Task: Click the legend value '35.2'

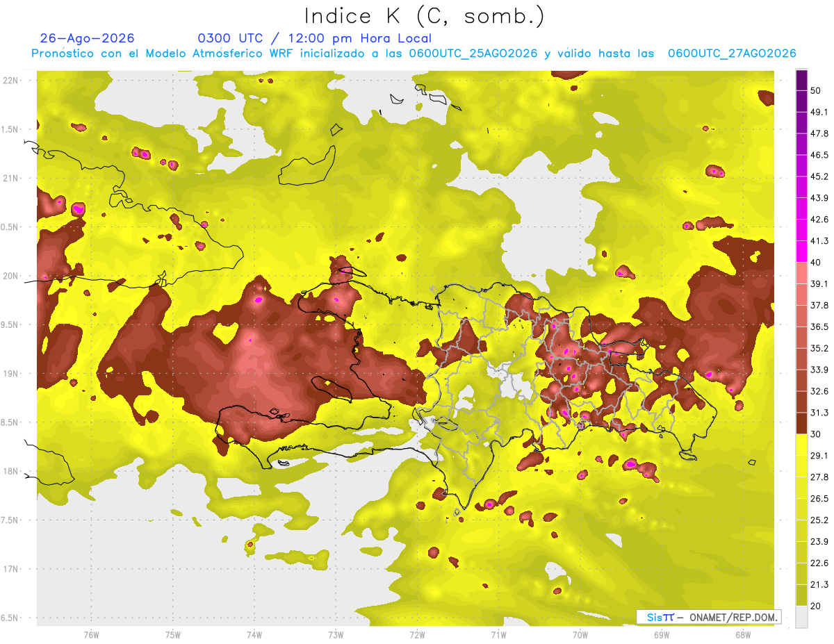Action: pyautogui.click(x=819, y=348)
